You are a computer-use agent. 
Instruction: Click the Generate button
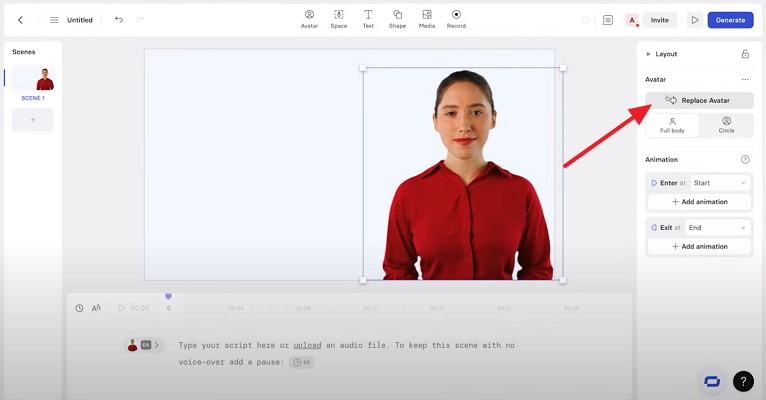730,20
